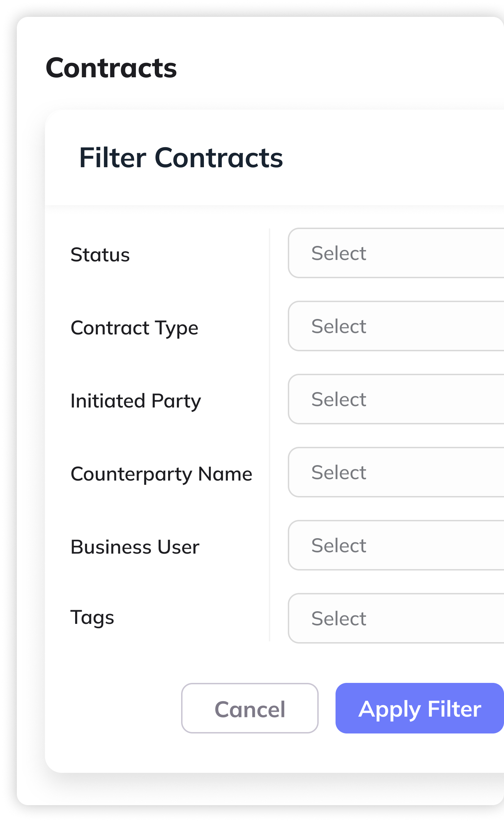Click the Contract Type label
This screenshot has width=504, height=822.
click(x=134, y=328)
